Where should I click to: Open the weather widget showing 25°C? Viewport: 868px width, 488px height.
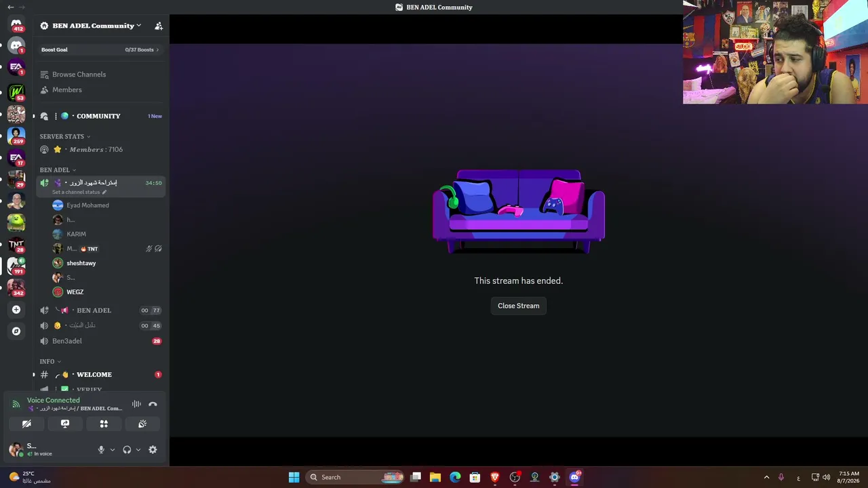coord(28,477)
